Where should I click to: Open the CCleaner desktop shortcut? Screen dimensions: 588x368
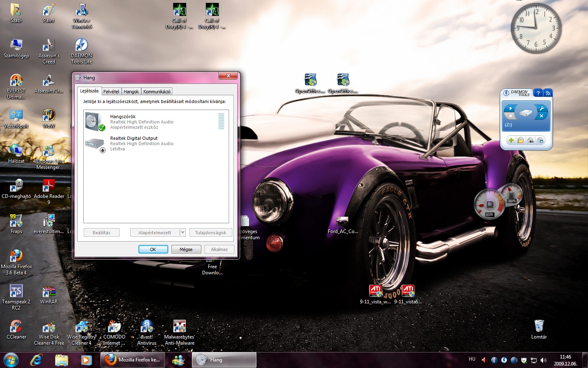click(x=16, y=330)
